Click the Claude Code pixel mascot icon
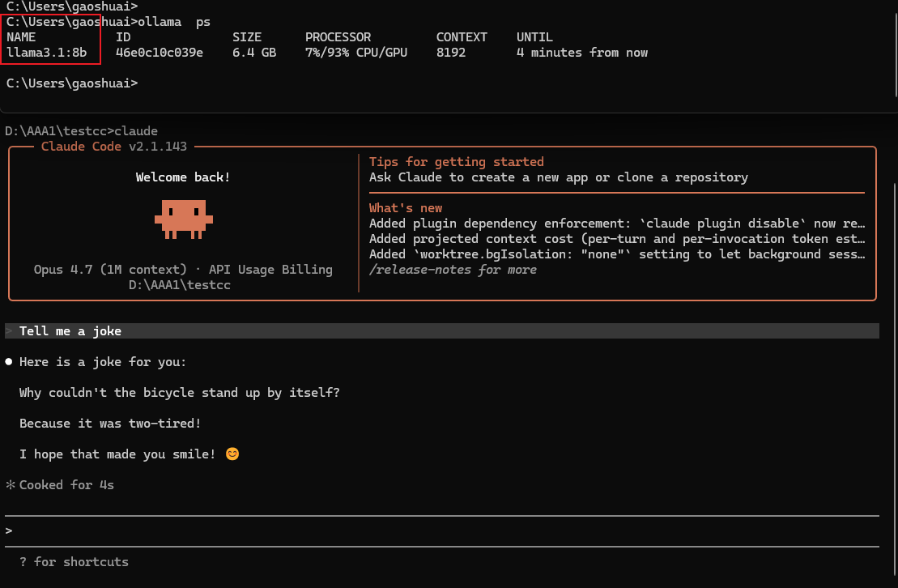 (183, 219)
